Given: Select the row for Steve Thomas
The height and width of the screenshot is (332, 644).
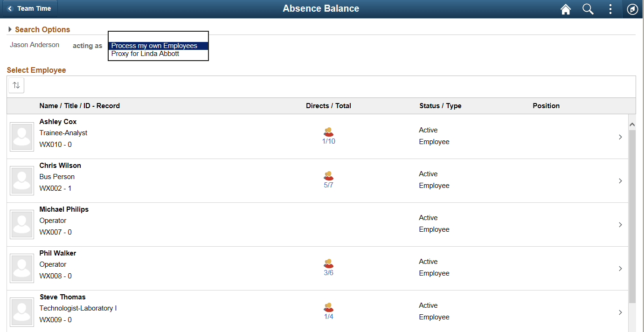Looking at the screenshot, I should 280,308.
